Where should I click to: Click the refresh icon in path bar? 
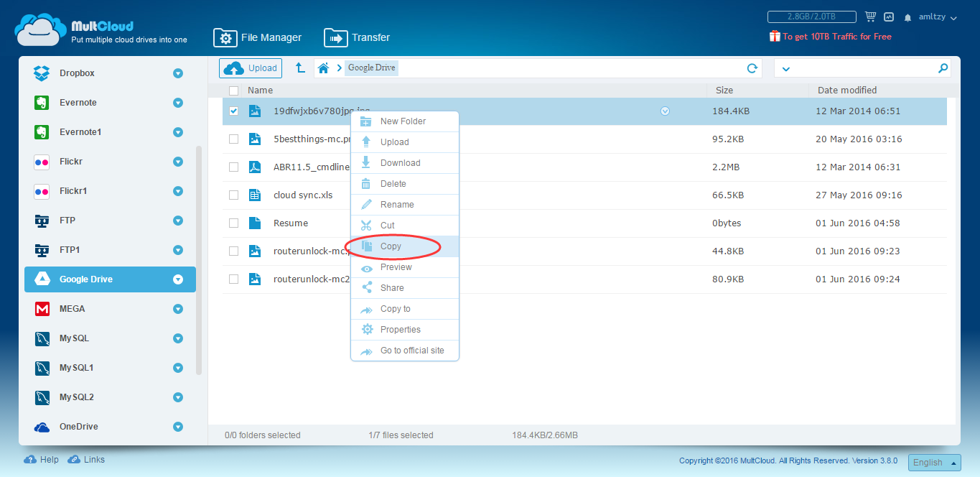point(752,68)
